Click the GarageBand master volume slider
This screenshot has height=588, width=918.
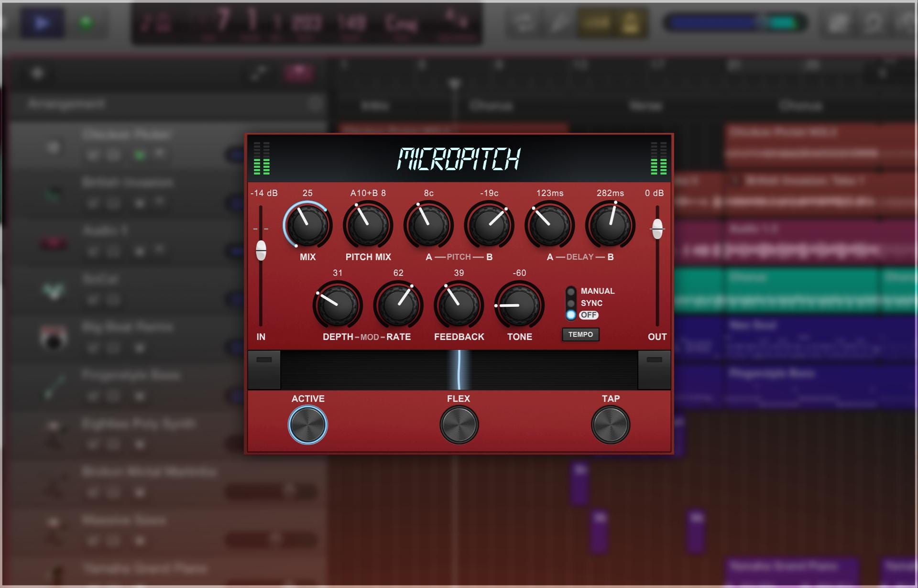pos(735,22)
